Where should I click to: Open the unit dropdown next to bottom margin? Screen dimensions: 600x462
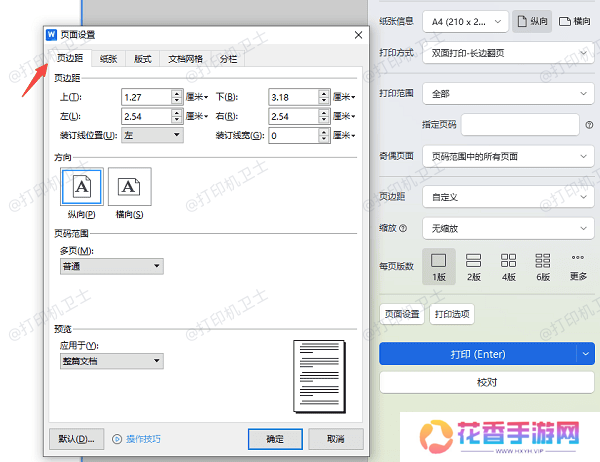[344, 97]
